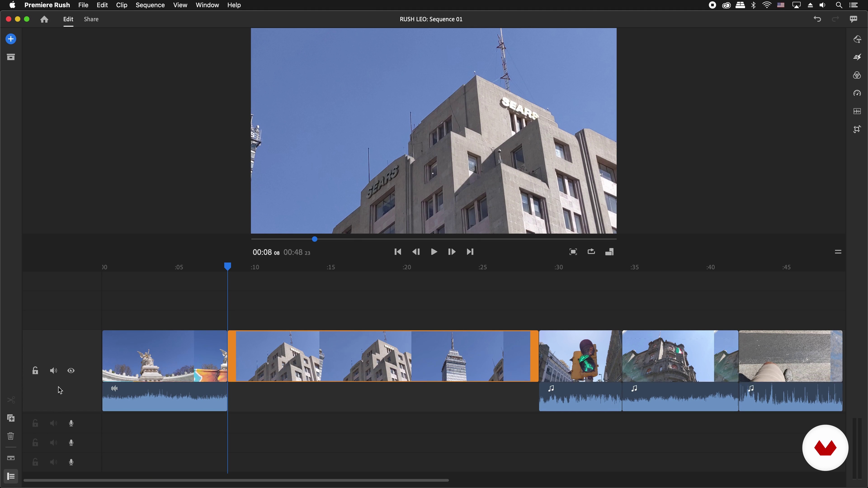Select the Split scissors tool

click(x=11, y=400)
